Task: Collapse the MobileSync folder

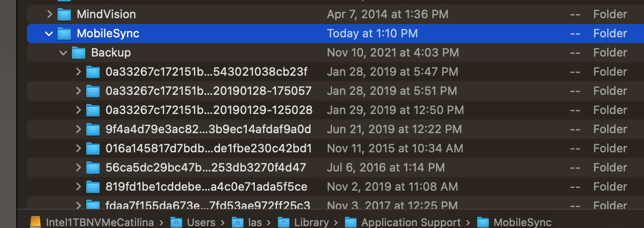Action: [x=49, y=34]
